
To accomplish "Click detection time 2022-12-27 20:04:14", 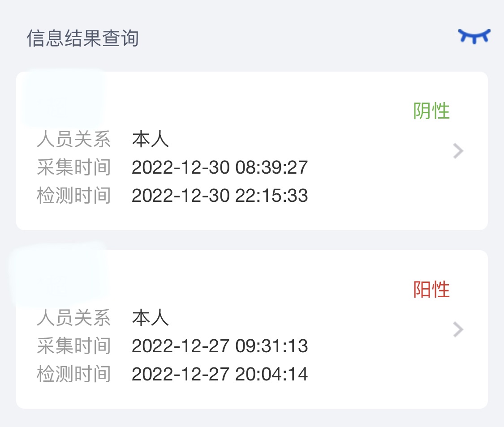I will [220, 374].
